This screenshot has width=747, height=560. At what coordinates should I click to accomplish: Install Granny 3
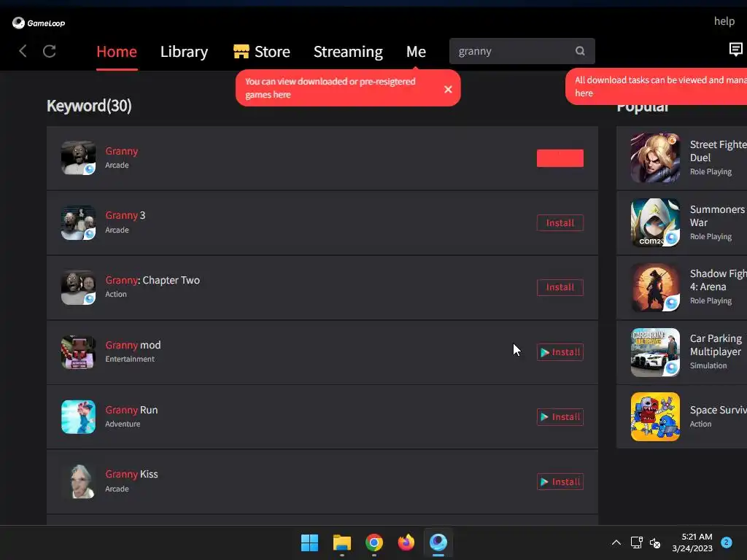560,223
